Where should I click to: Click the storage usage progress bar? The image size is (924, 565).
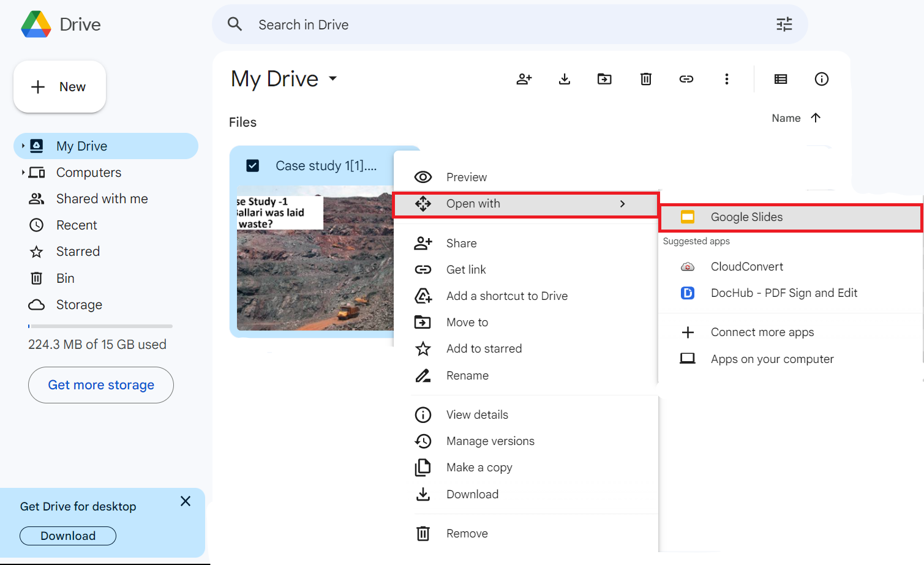tap(100, 326)
